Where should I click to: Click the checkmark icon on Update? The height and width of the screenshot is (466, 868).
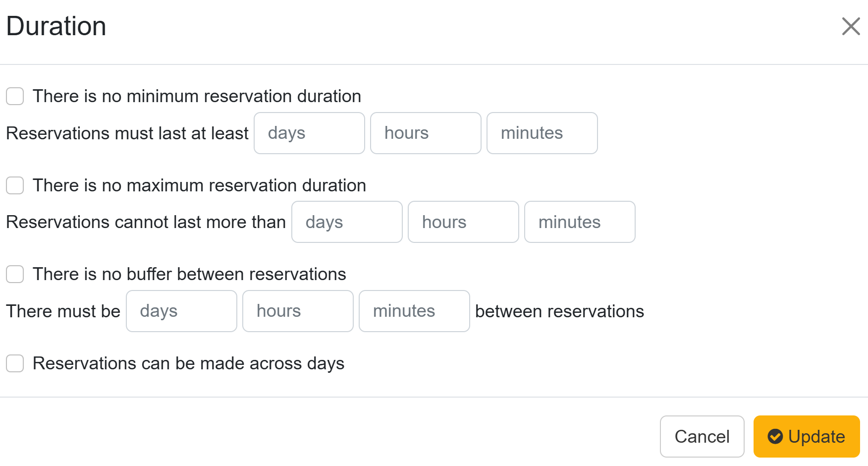(775, 437)
